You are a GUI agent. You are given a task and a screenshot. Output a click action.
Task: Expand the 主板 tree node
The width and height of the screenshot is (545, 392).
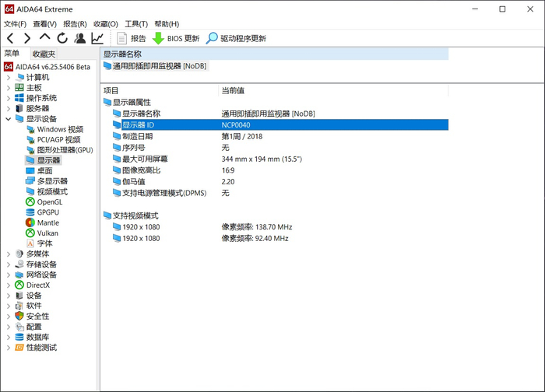pyautogui.click(x=9, y=88)
